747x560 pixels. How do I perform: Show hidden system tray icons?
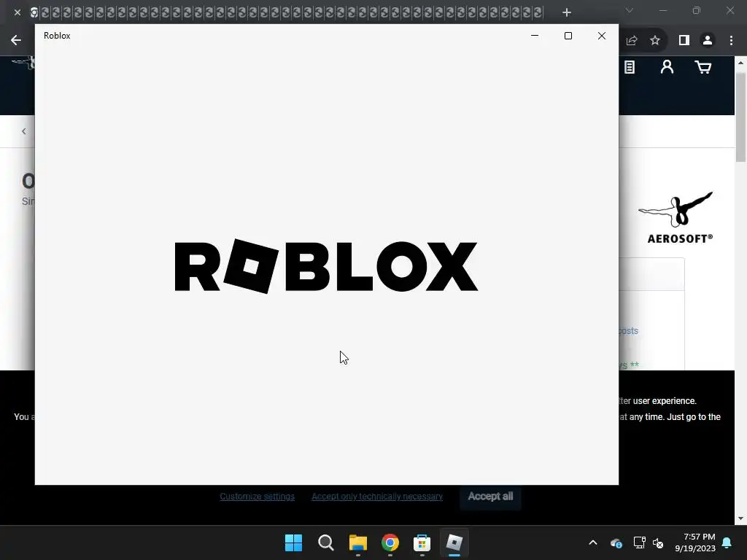[593, 542]
